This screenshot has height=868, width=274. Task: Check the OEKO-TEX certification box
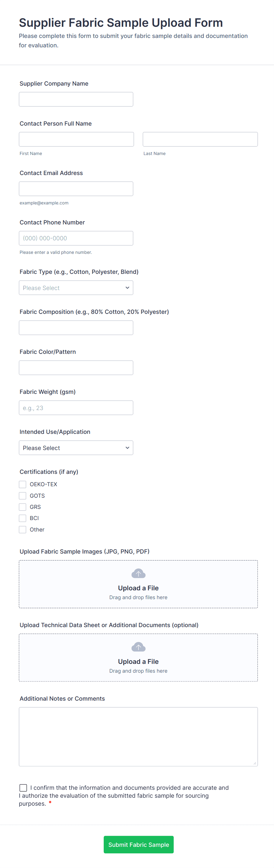[23, 484]
